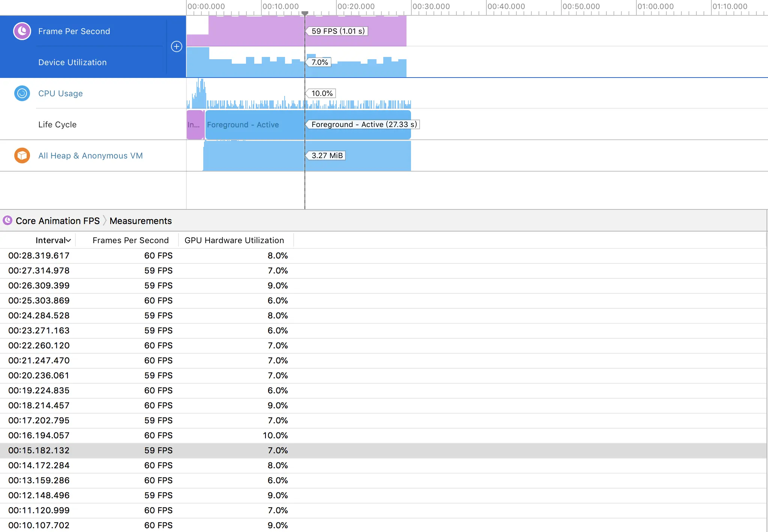Screen dimensions: 768x532
Task: Click the Core Animation FPS breadcrumb icon
Action: tap(7, 221)
